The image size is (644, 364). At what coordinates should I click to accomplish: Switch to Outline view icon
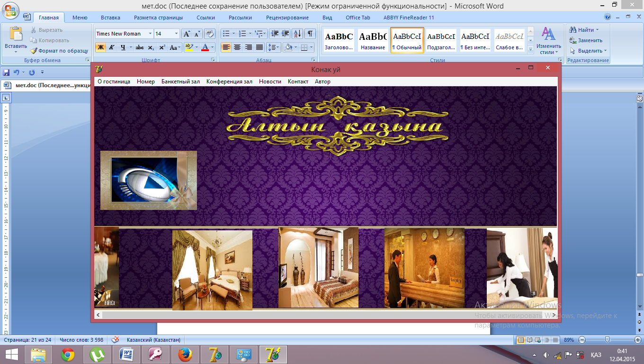(547, 340)
